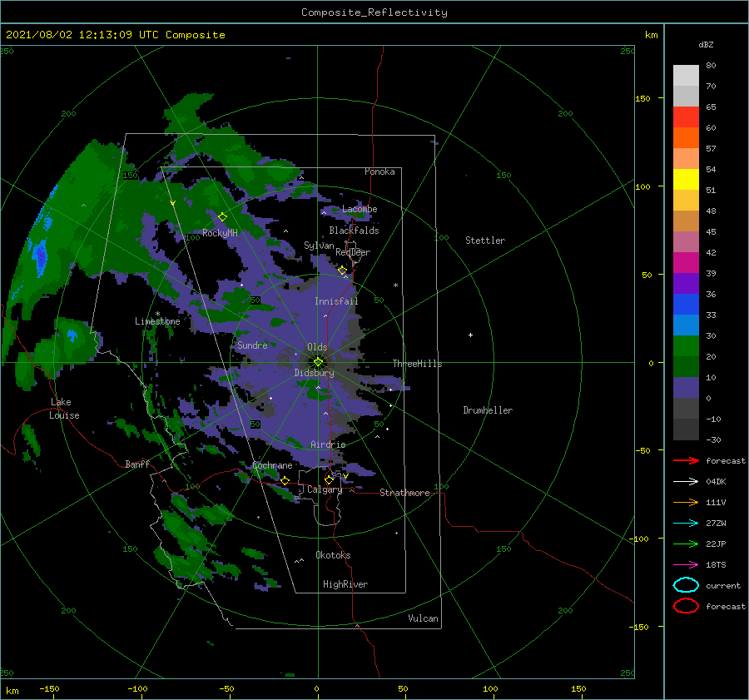Select the yellow diamond marker above RockyMH
Viewport: 749px width, 700px height.
click(222, 217)
